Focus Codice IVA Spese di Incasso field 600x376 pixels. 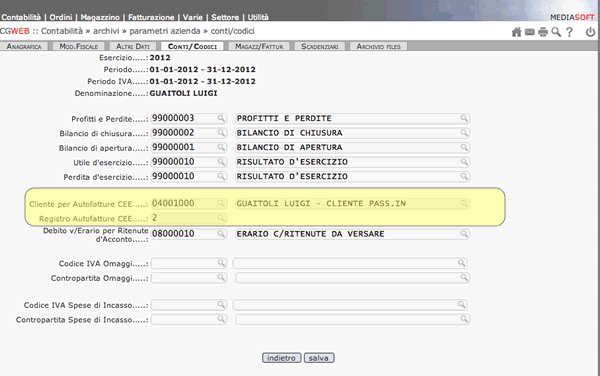tap(189, 305)
